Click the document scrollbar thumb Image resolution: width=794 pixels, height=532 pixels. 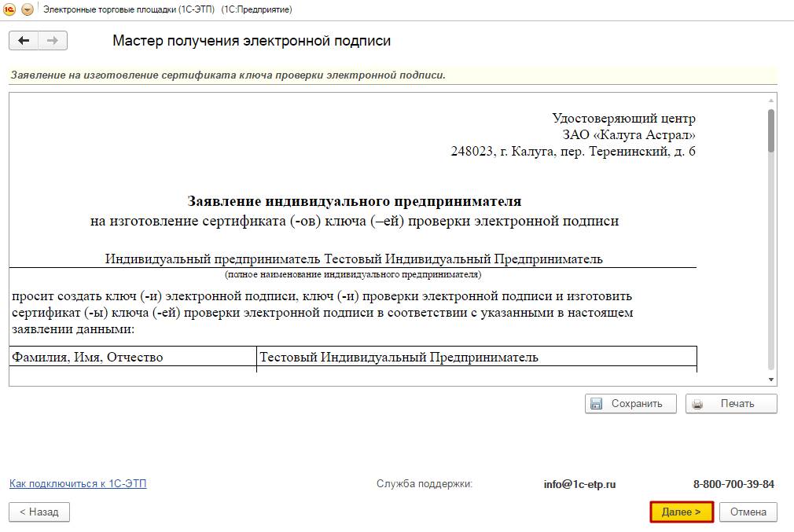pyautogui.click(x=770, y=130)
